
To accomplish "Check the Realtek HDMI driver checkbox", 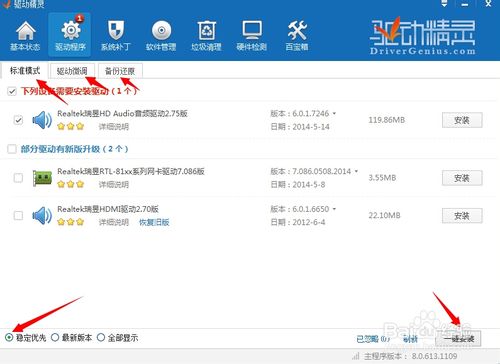I will (18, 216).
